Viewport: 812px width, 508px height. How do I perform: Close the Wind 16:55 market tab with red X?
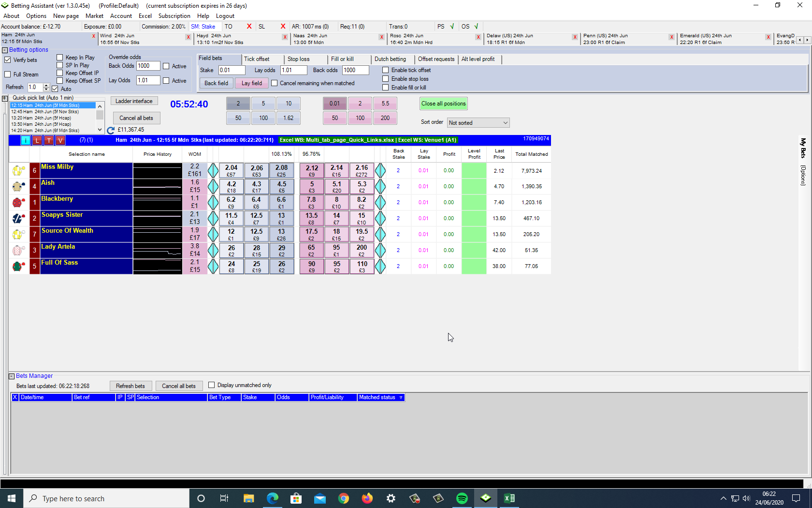pyautogui.click(x=188, y=37)
